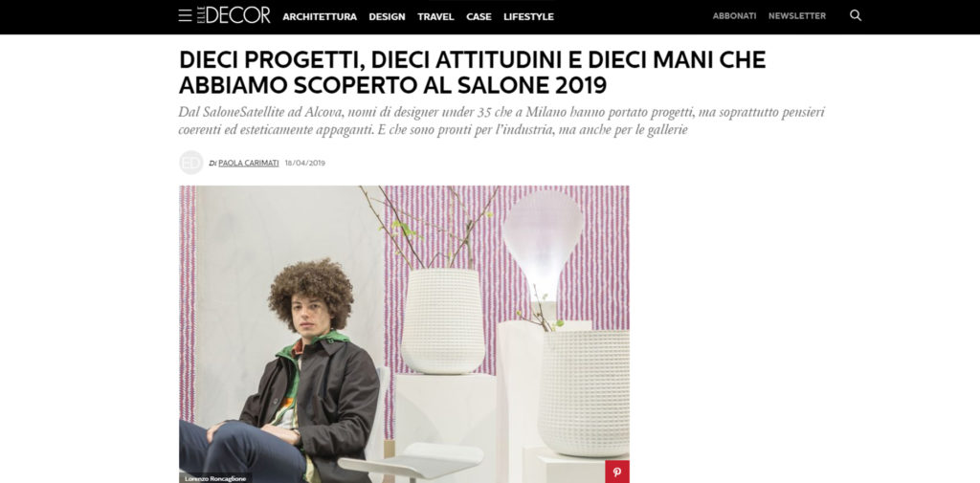Screen dimensions: 980x483
Task: Click the ED author avatar
Action: point(191,163)
